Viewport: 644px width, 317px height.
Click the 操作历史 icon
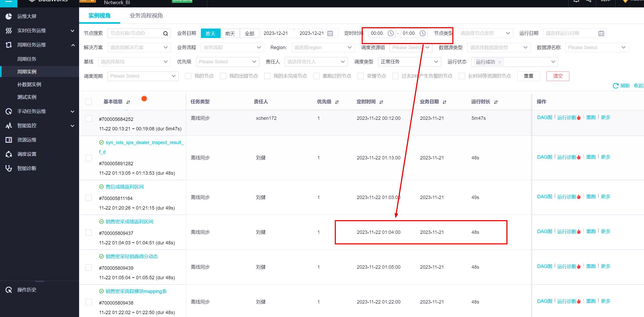[x=9, y=290]
